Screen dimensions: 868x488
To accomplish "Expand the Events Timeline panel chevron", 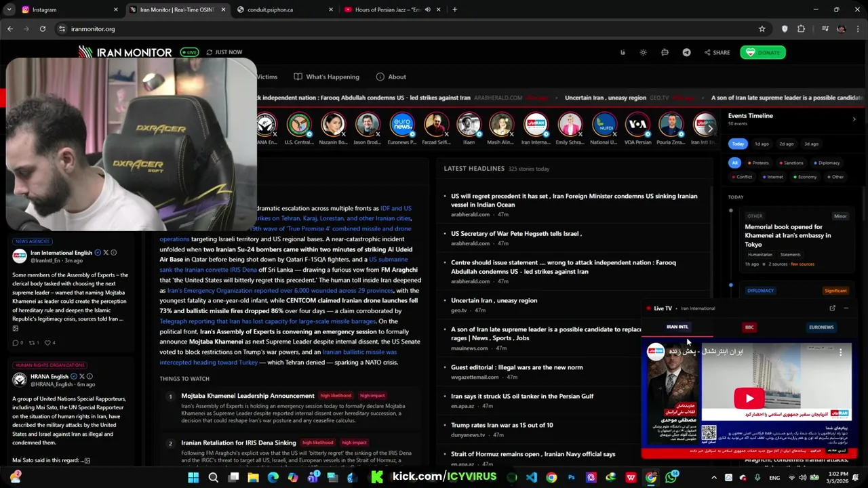I will pyautogui.click(x=854, y=119).
